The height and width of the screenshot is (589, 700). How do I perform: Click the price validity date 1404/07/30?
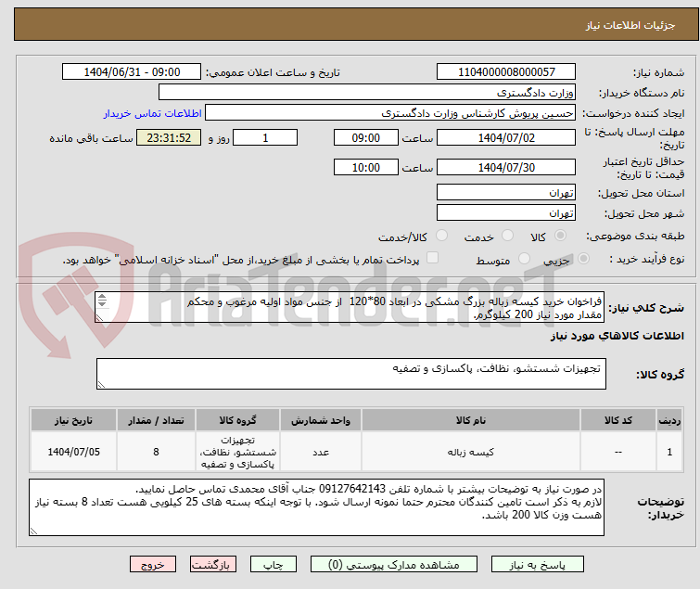click(x=506, y=168)
